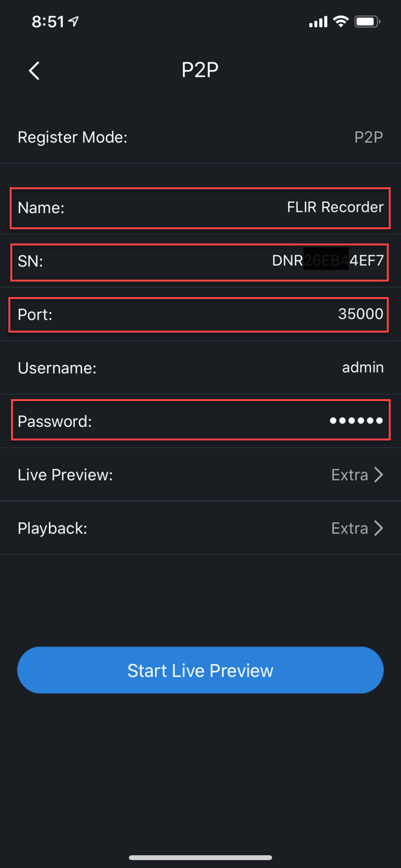This screenshot has width=401, height=868.
Task: Tap the Password dots field
Action: pos(356,421)
